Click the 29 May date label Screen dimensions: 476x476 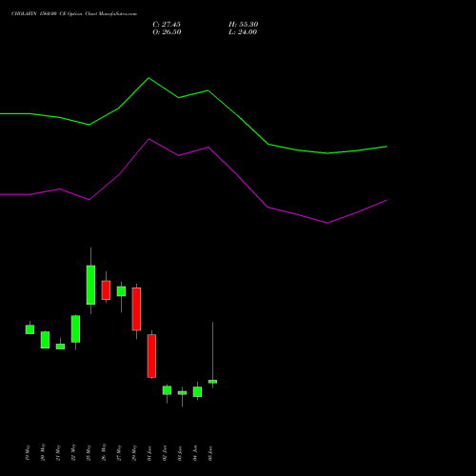134,452
